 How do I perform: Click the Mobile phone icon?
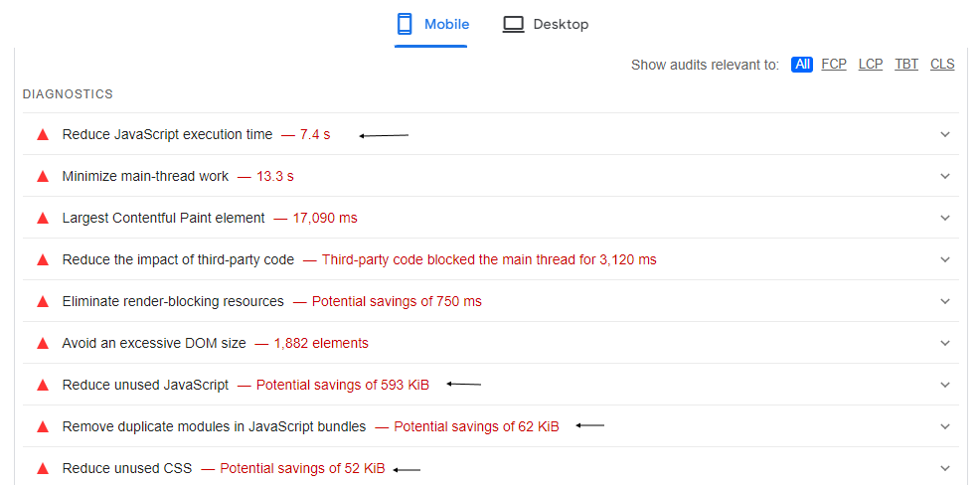point(406,24)
